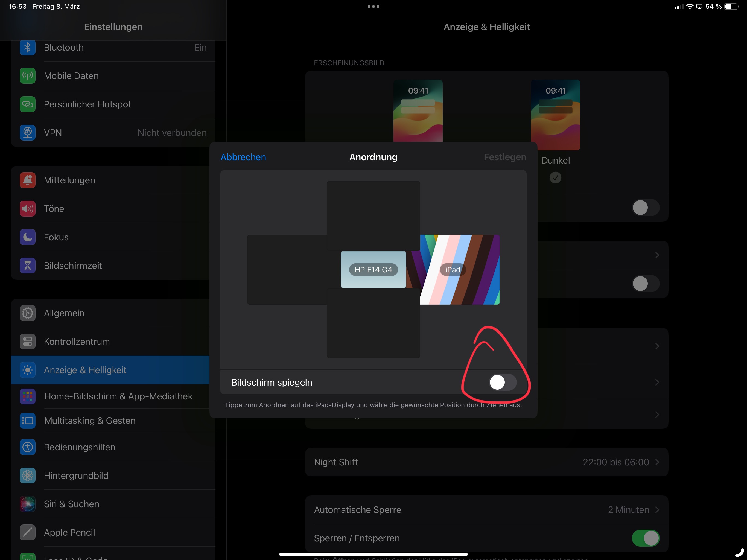The image size is (747, 560).
Task: Open Night Shift schedule chevron
Action: [657, 462]
